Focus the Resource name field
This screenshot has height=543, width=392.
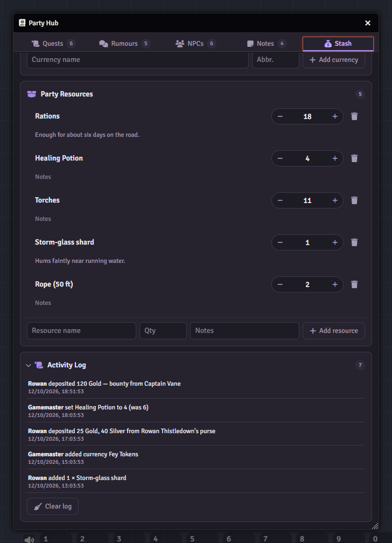[81, 331]
